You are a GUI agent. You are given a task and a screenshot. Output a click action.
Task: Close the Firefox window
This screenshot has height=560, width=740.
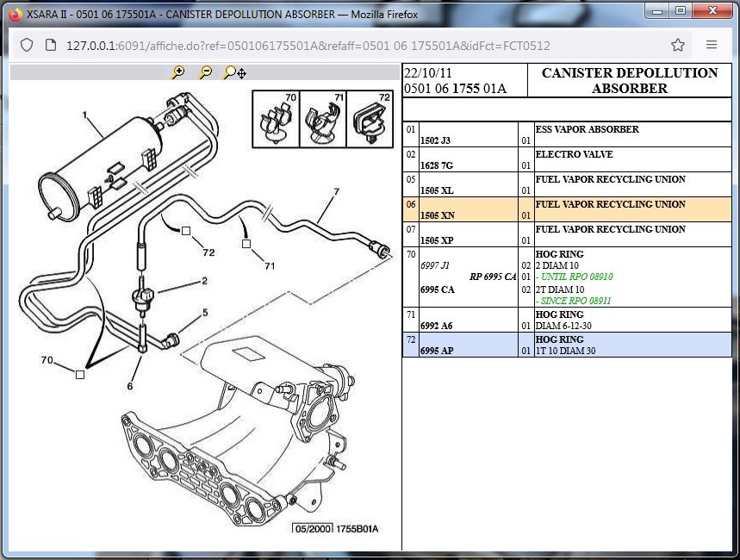[x=713, y=11]
